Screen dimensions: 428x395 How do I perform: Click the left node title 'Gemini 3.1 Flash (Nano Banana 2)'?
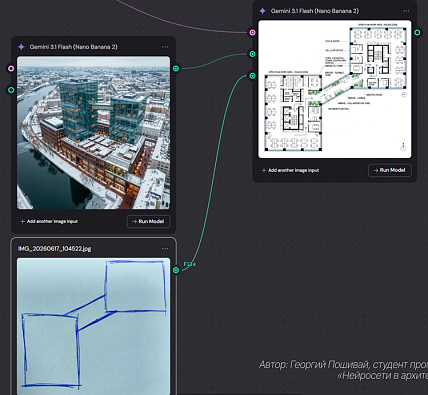click(73, 47)
